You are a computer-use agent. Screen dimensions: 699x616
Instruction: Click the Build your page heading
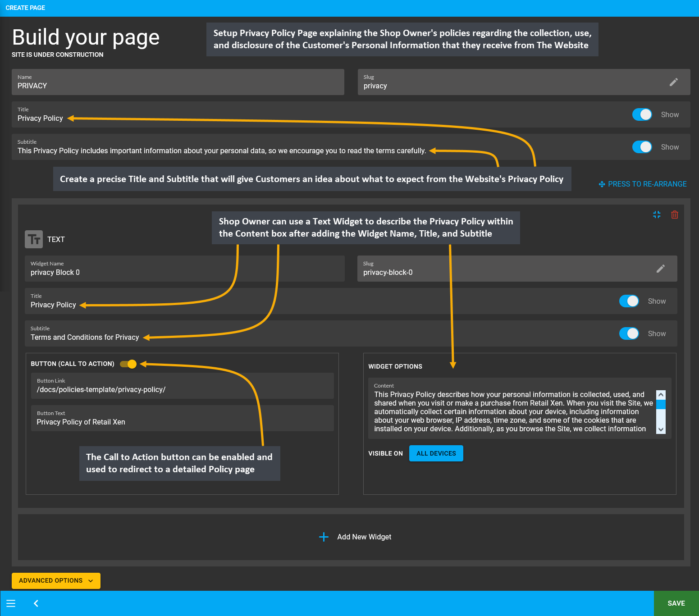click(x=86, y=37)
